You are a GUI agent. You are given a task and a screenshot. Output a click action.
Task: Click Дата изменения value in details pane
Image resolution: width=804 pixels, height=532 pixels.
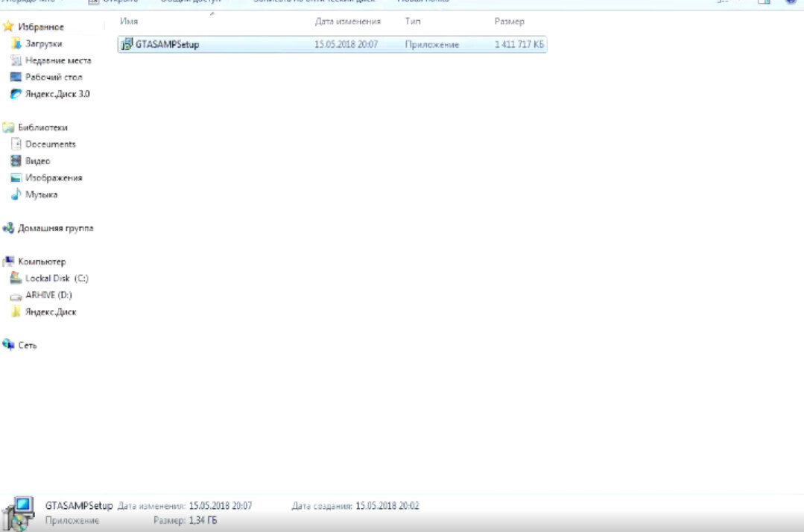(x=221, y=506)
